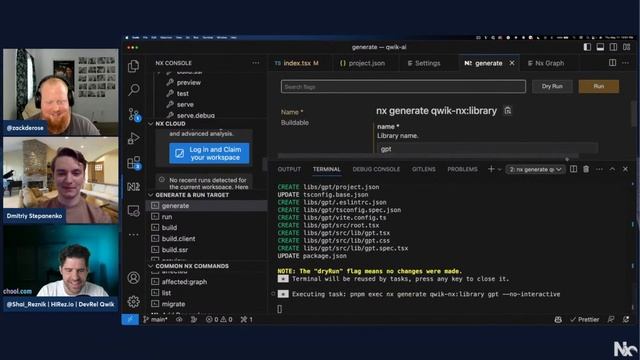Open the Explorer view in the activity bar
The width and height of the screenshot is (640, 360).
(133, 66)
